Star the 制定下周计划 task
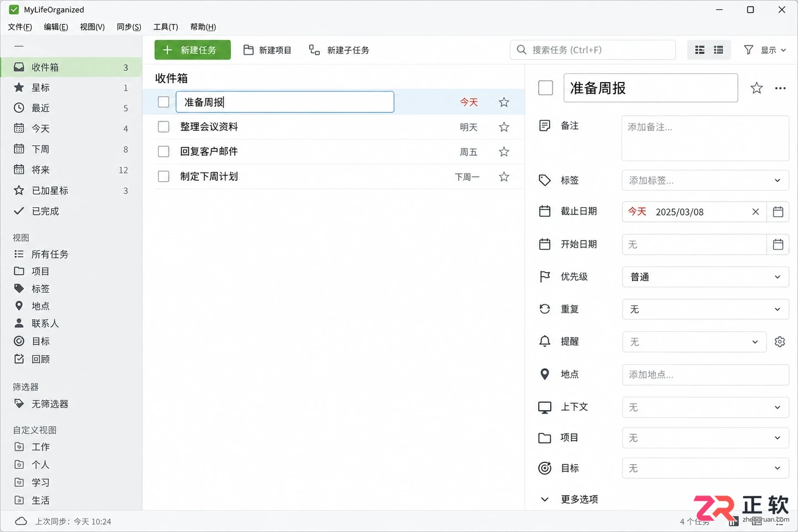 pos(504,176)
